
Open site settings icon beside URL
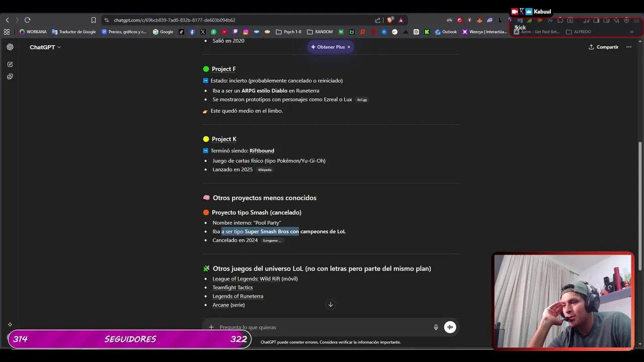click(x=106, y=20)
